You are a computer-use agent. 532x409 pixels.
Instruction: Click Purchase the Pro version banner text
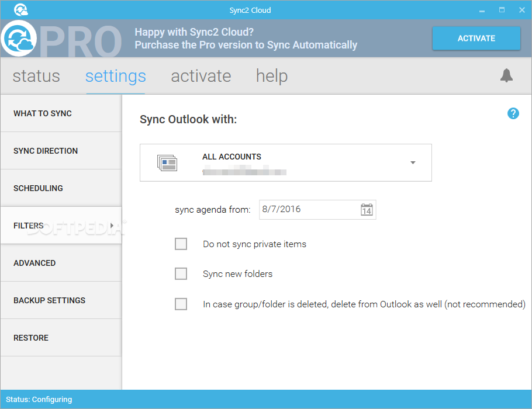pyautogui.click(x=246, y=45)
